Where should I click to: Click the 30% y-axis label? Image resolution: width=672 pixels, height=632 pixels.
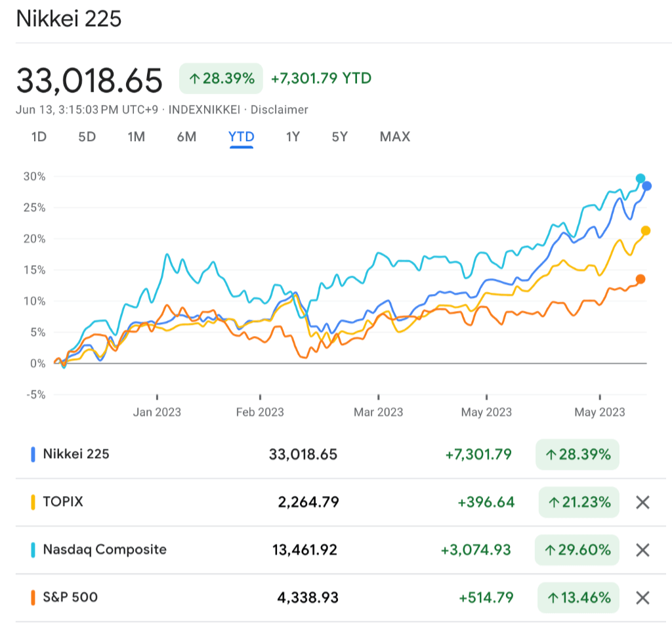pos(34,177)
